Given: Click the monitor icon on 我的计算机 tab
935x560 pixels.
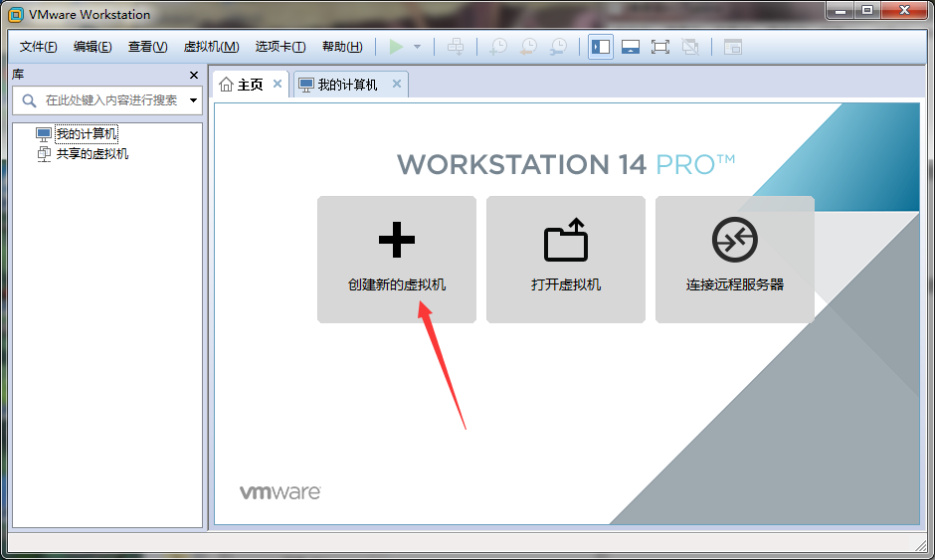Looking at the screenshot, I should tap(306, 85).
